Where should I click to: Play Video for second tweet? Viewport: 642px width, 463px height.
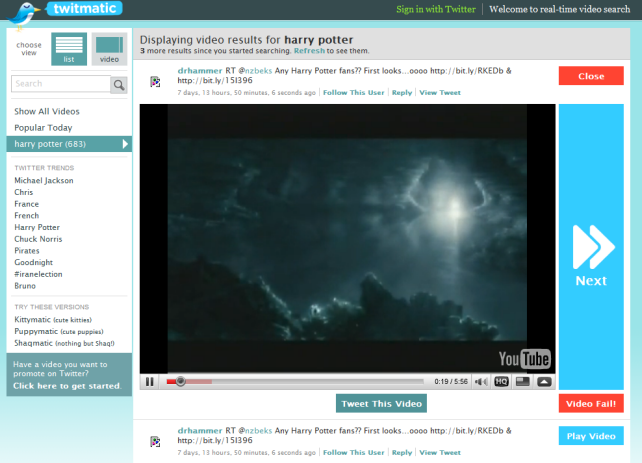pos(591,436)
